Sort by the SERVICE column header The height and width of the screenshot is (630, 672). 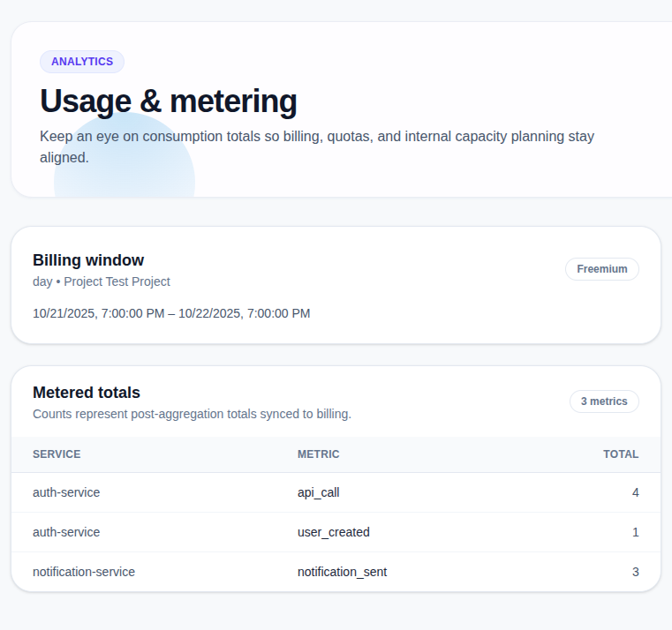57,454
